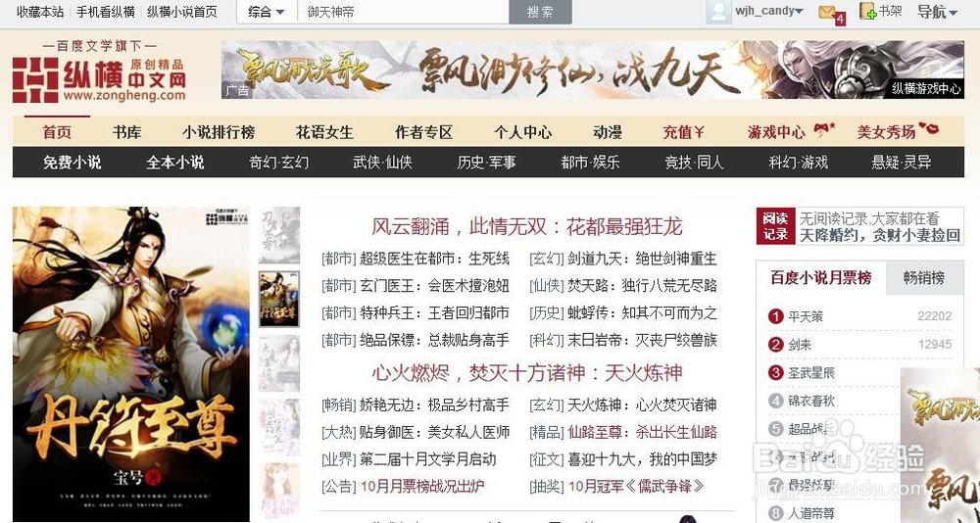Open 蚍蜉传：知其不可而为之 link

click(x=642, y=312)
